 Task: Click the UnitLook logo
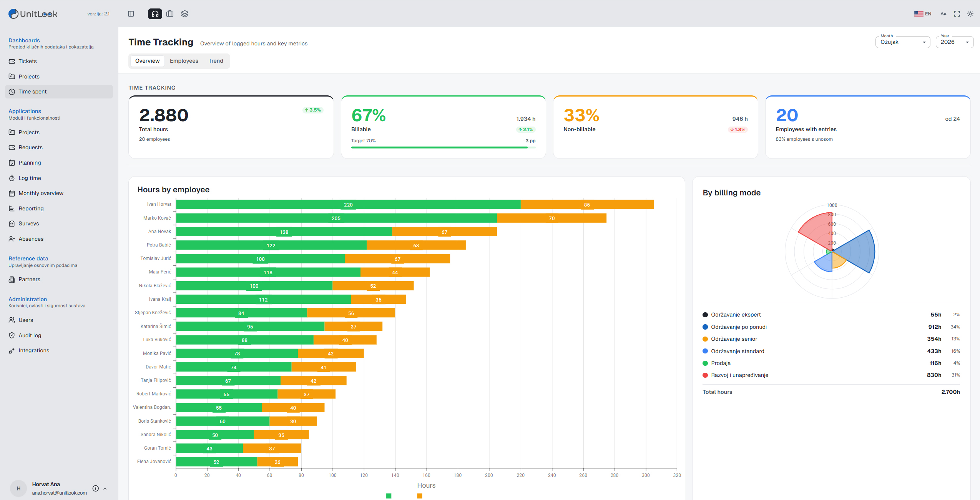[x=33, y=14]
